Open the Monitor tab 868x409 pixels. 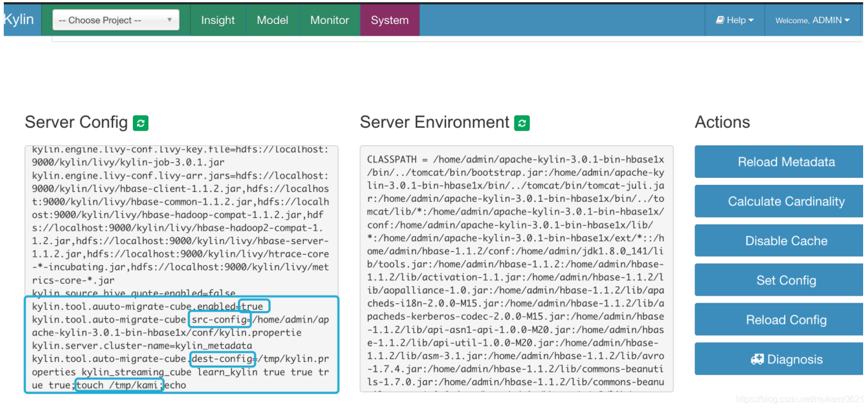(x=330, y=20)
